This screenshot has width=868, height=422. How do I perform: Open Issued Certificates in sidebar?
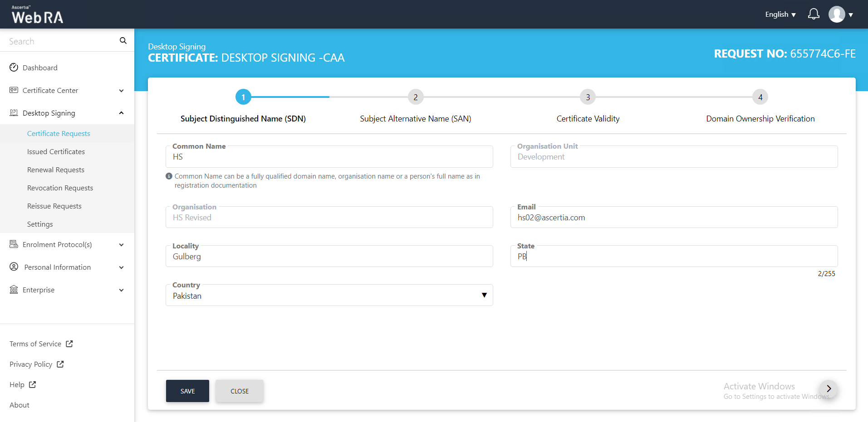coord(56,152)
